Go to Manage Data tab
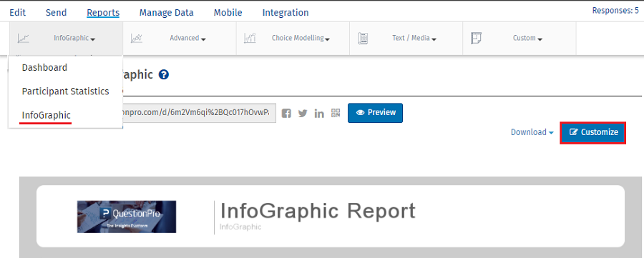This screenshot has height=258, width=644. [166, 13]
